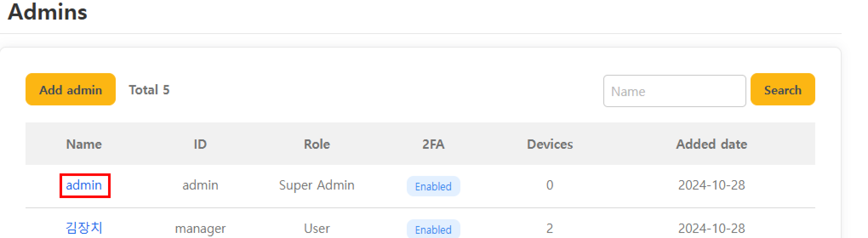The image size is (868, 238).
Task: Click the Enabled badge in manager row
Action: tap(433, 229)
